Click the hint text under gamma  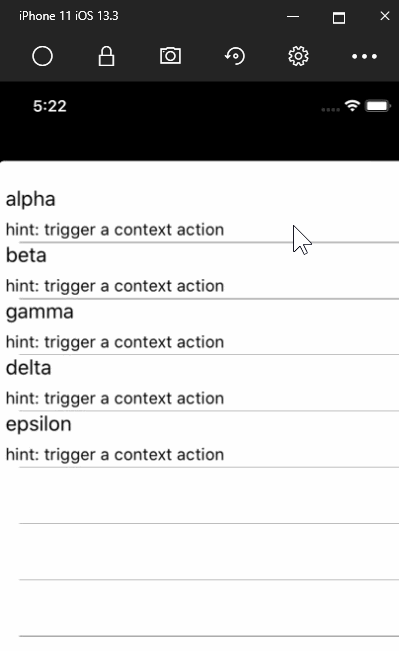pos(115,342)
